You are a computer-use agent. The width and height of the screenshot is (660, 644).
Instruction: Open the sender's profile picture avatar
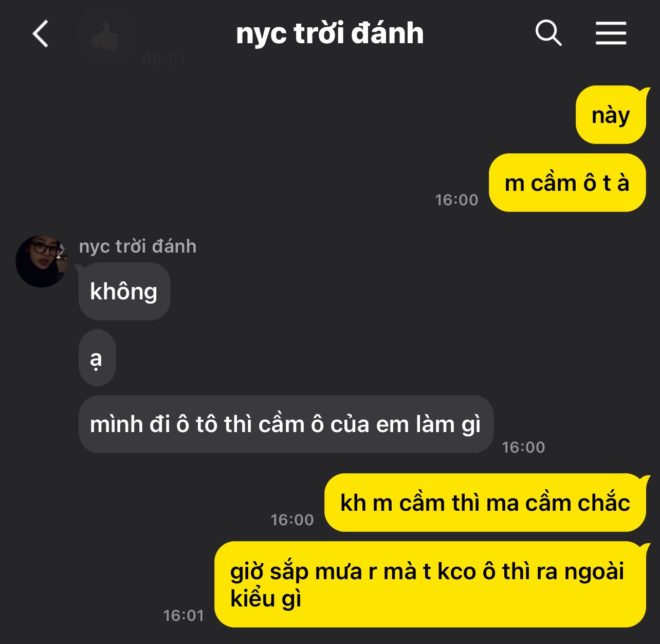[42, 261]
